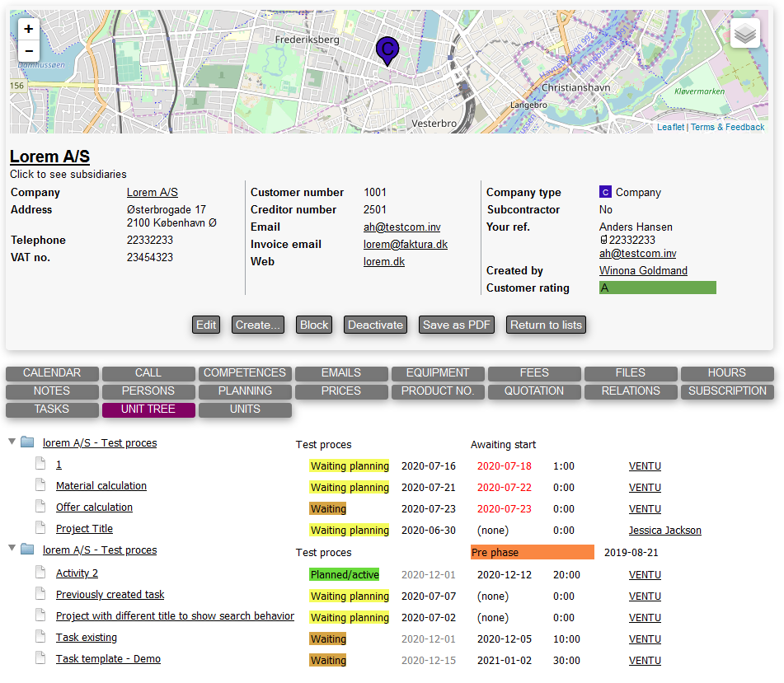Viewport: 784px width, 683px height.
Task: Select the UNIT TREE tab
Action: click(148, 409)
